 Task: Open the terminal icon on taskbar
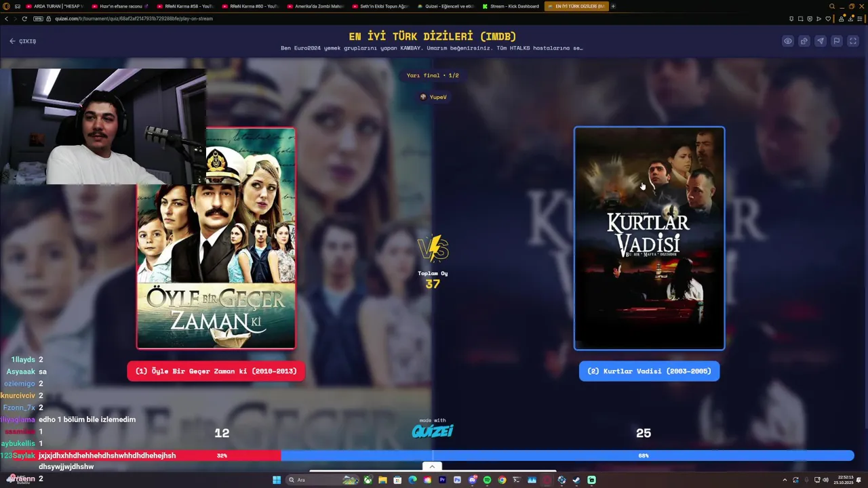(x=517, y=480)
